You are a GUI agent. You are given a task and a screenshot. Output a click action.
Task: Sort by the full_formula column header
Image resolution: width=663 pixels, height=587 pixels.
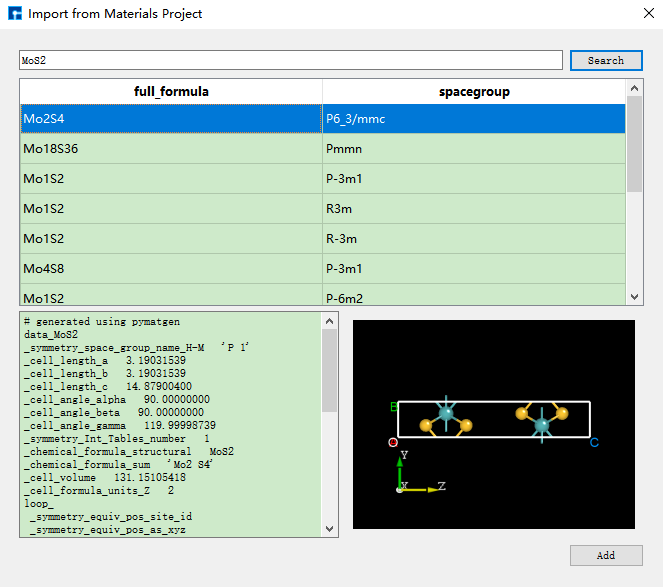coord(171,92)
